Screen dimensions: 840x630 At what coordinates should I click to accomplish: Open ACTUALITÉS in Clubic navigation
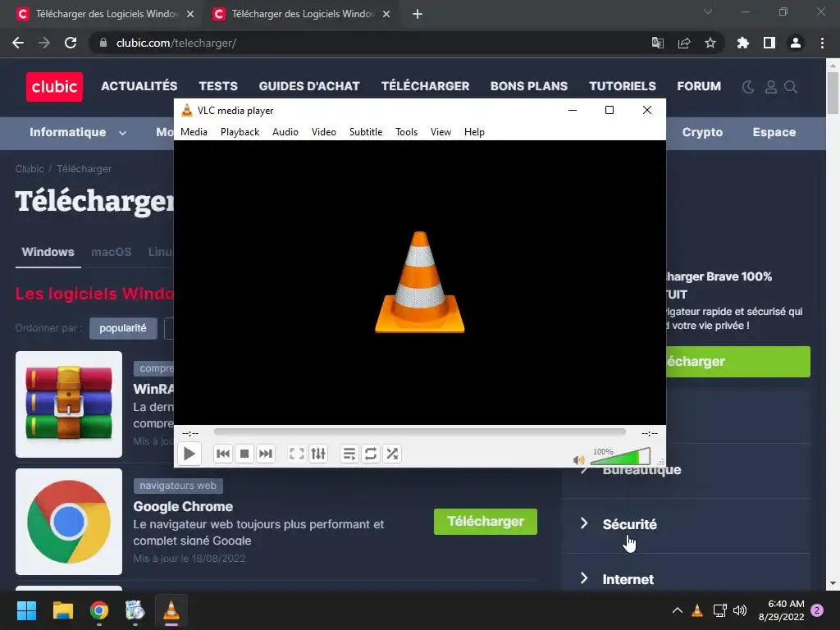point(139,86)
